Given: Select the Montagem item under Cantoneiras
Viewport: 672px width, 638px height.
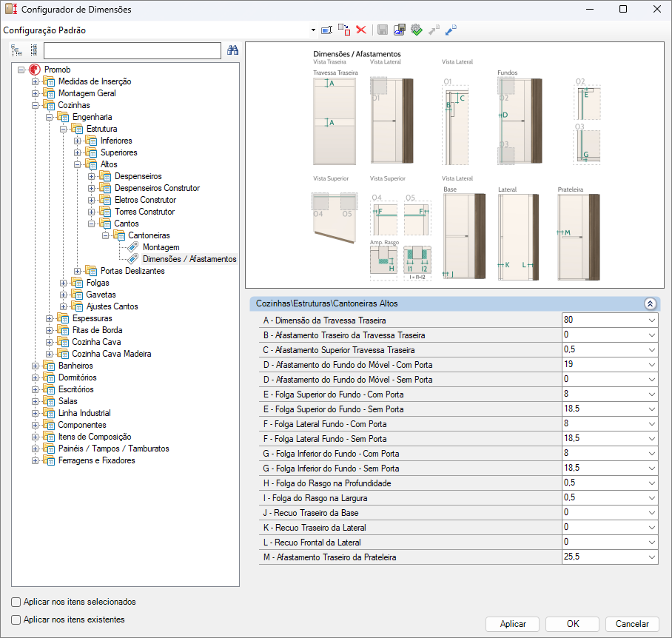Looking at the screenshot, I should [x=161, y=247].
